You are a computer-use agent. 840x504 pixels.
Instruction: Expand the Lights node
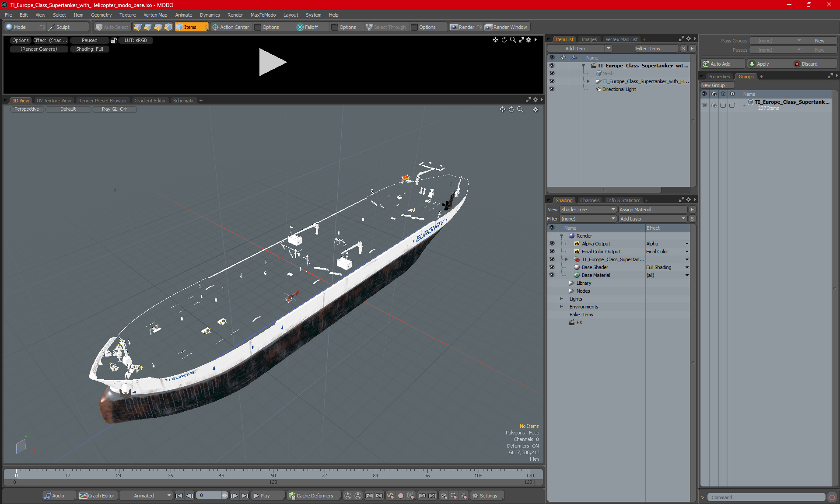click(562, 299)
